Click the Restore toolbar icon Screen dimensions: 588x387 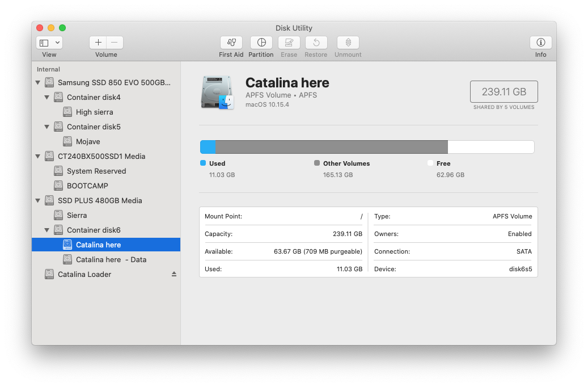pyautogui.click(x=316, y=43)
